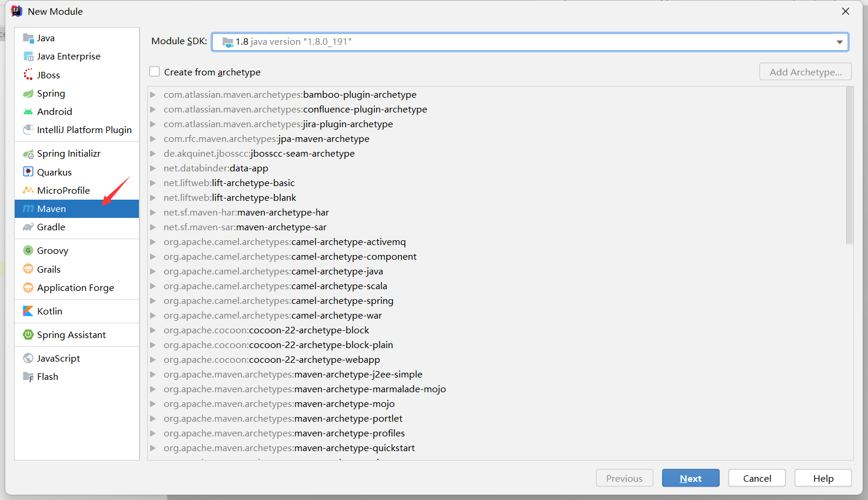Click the SDK folder icon in combo box
This screenshot has width=868, height=500.
228,42
